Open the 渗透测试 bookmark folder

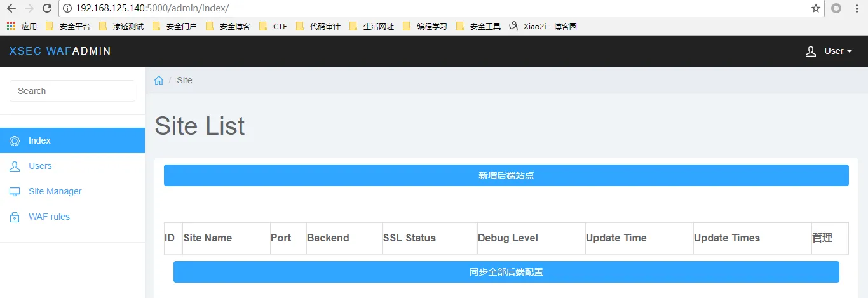pos(121,27)
